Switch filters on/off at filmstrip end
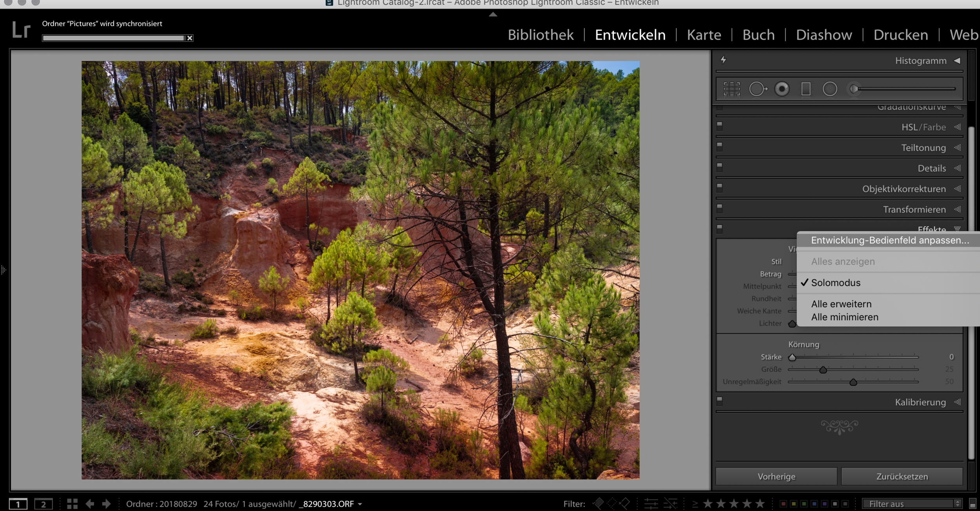Image resolution: width=980 pixels, height=511 pixels. (x=973, y=504)
